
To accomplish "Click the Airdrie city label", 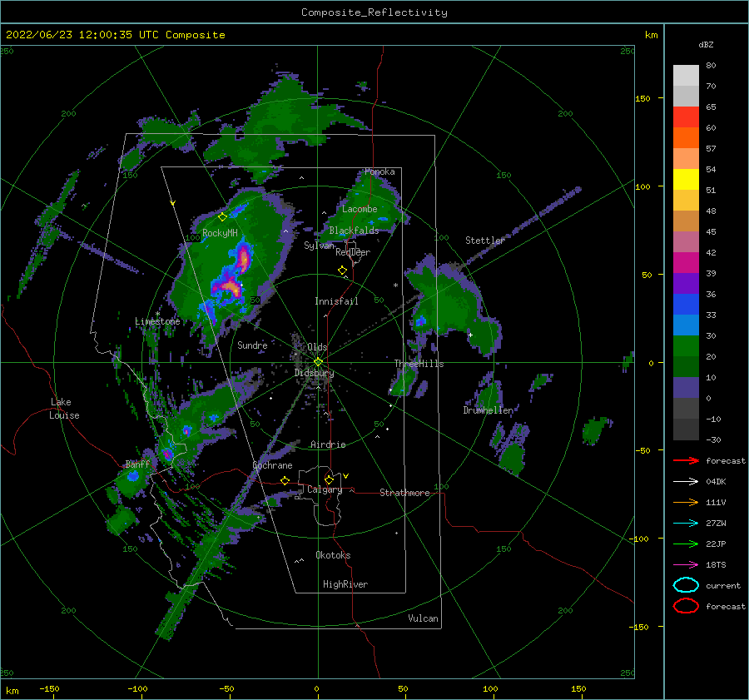I will 328,444.
